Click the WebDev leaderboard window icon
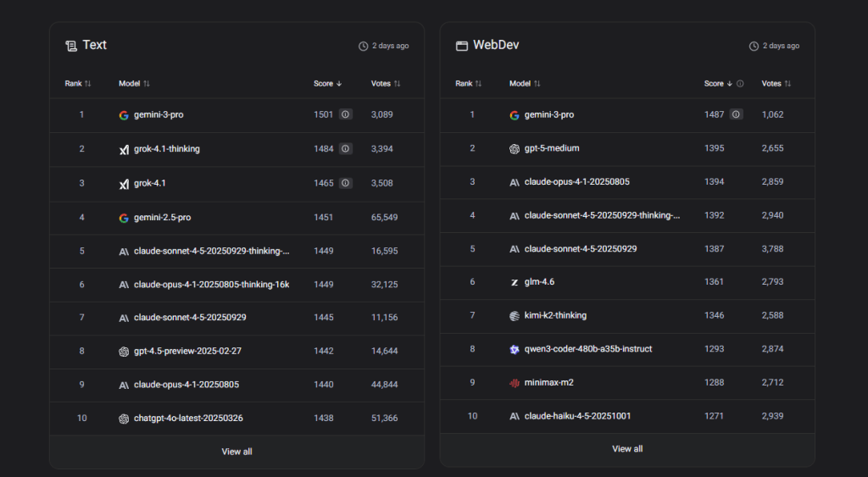868x477 pixels. click(462, 46)
